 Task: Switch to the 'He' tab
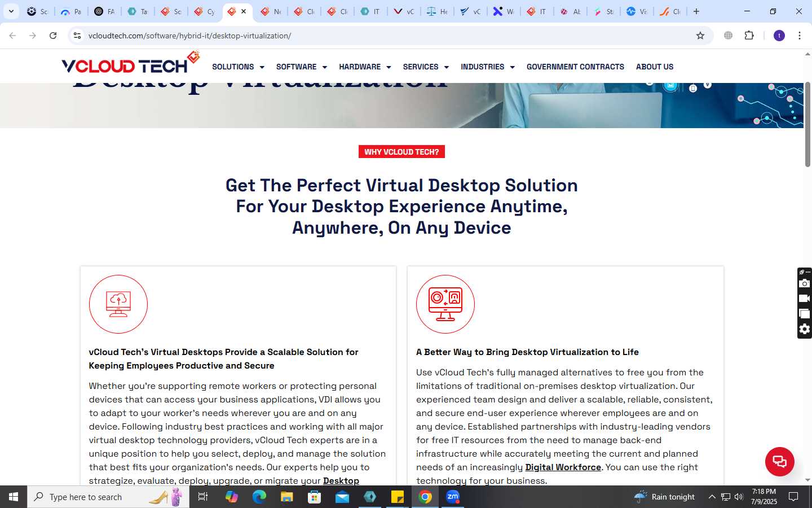click(437, 11)
